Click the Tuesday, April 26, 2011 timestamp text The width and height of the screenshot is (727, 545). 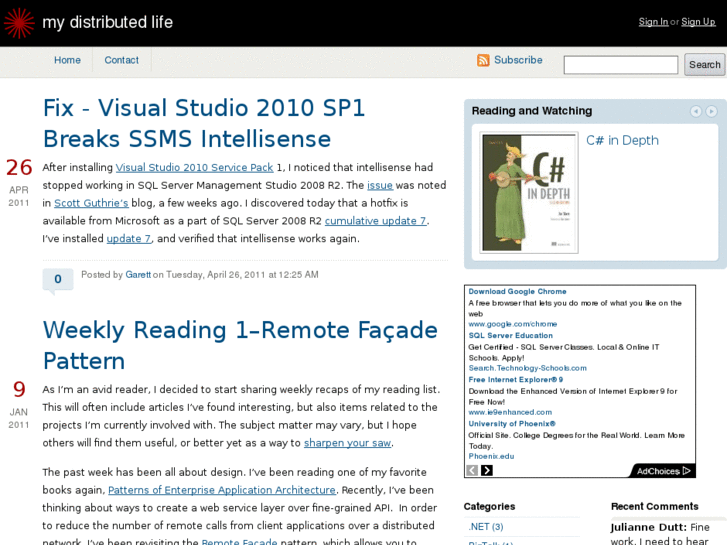point(242,275)
